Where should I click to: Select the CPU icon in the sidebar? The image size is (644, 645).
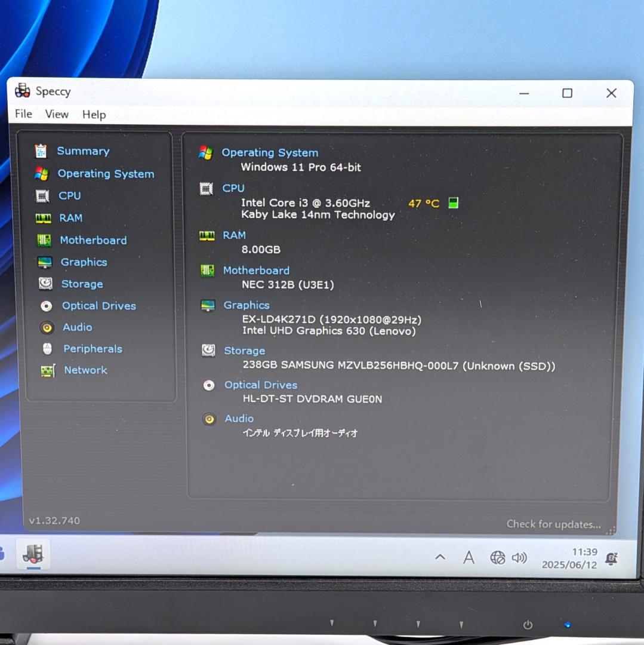click(x=42, y=195)
